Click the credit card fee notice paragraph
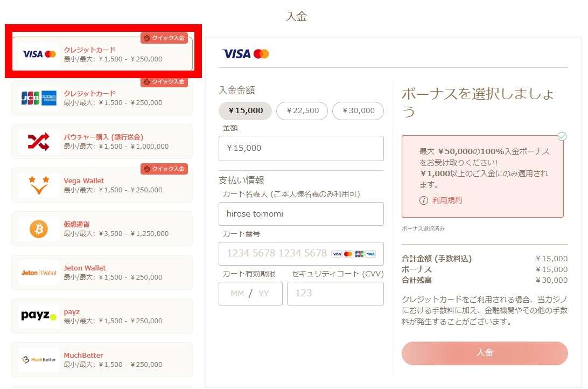 pos(485,310)
